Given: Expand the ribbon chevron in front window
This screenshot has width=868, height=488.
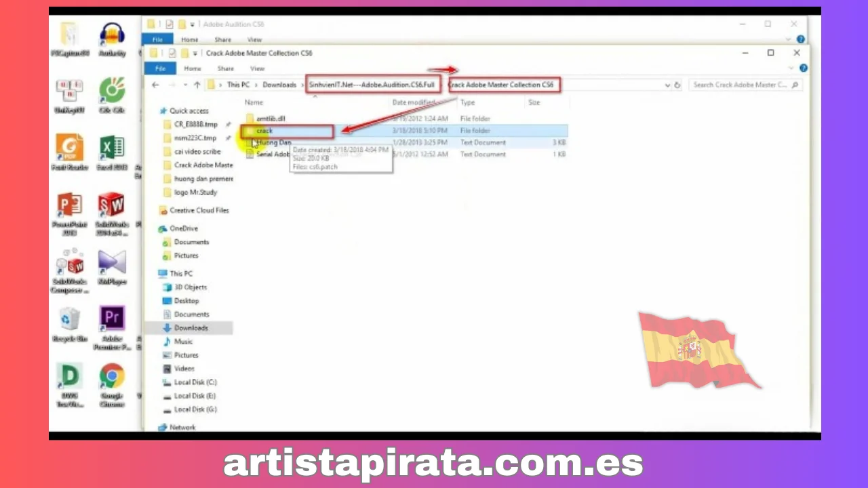Looking at the screenshot, I should coord(792,68).
